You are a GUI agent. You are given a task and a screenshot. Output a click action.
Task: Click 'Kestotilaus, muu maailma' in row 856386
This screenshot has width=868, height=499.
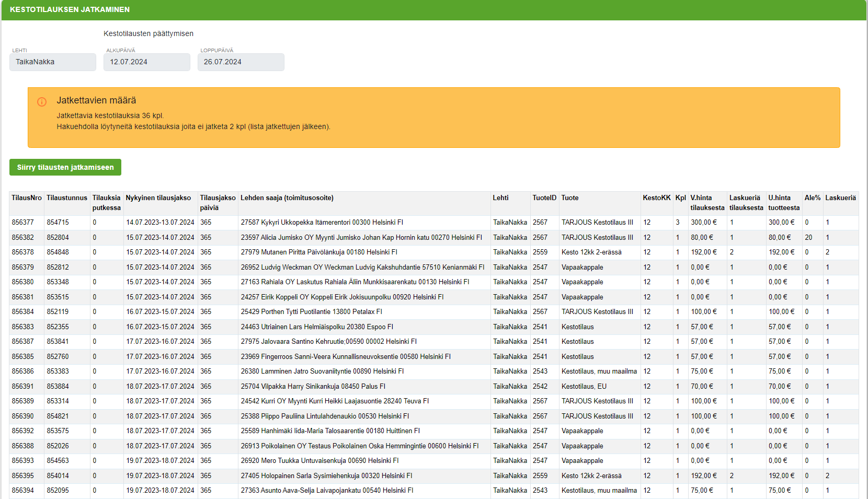599,372
